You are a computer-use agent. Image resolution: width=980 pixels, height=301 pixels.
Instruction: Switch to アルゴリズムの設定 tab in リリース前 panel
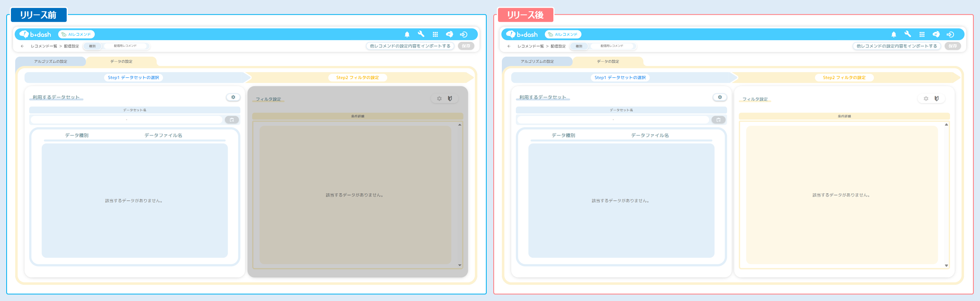pos(50,62)
